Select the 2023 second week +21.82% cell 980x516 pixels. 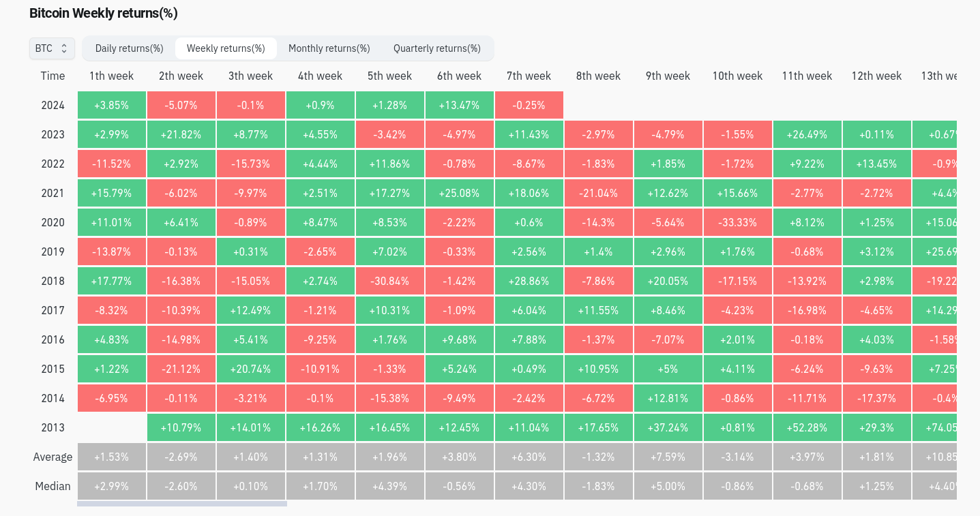pyautogui.click(x=181, y=134)
